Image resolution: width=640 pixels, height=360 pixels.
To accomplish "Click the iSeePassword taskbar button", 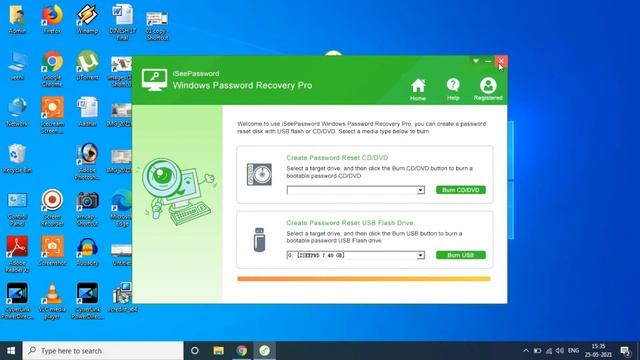I will [x=264, y=351].
